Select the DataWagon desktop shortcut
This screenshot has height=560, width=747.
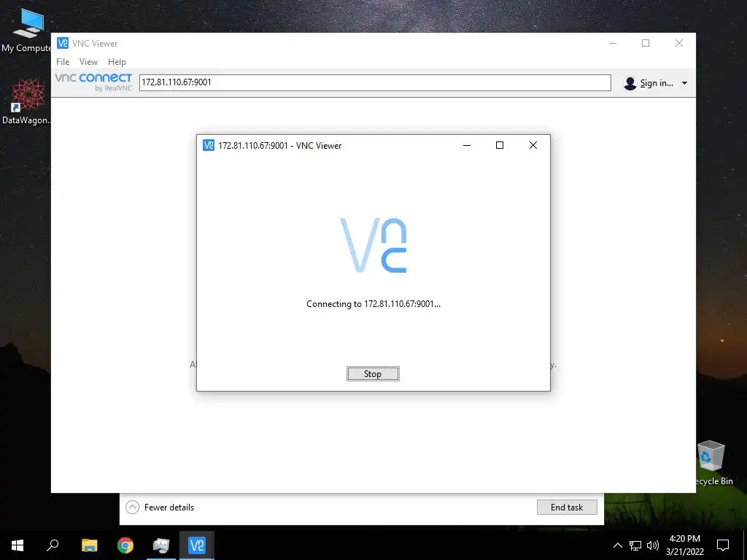click(x=26, y=101)
